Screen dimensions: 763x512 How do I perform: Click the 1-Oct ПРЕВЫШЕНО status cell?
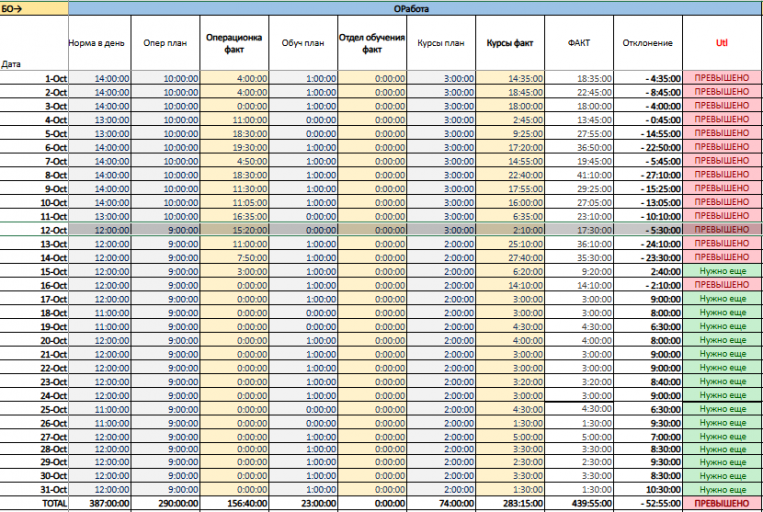[722, 78]
